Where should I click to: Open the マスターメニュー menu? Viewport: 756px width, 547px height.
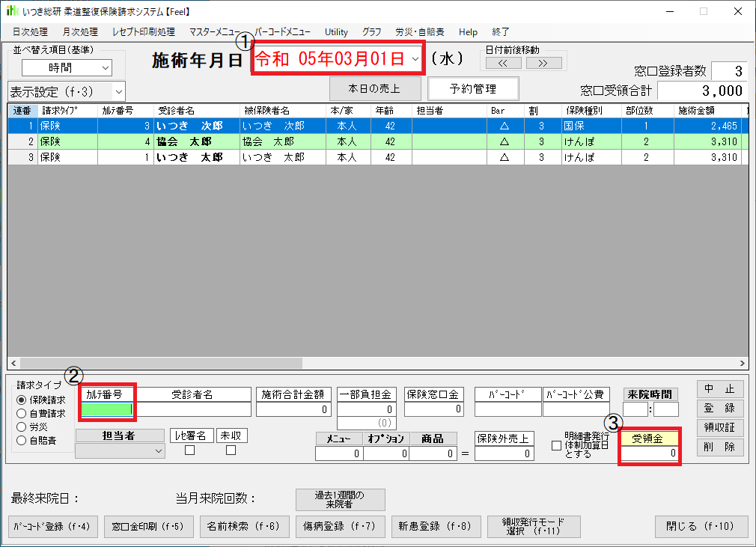[214, 32]
